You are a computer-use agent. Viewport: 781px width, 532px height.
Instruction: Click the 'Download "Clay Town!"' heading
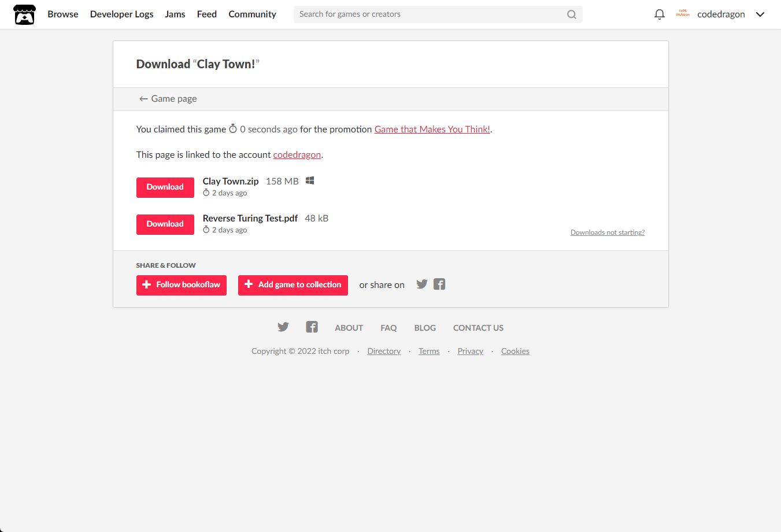[x=198, y=64]
